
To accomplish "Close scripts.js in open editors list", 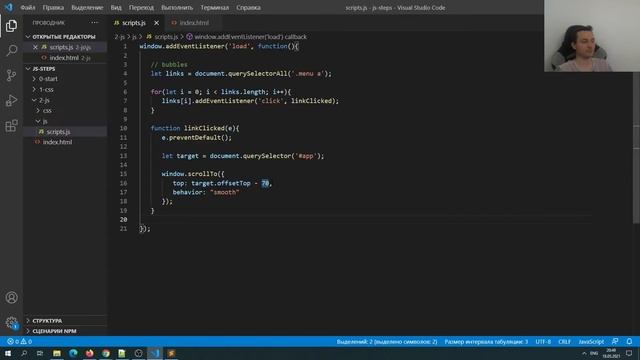I will 35,47.
